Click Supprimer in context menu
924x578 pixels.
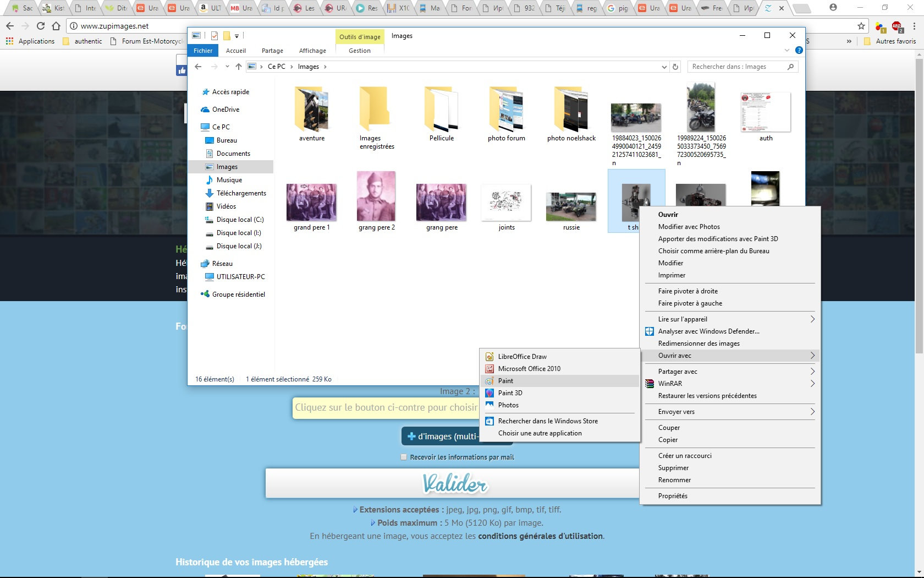coord(730,468)
